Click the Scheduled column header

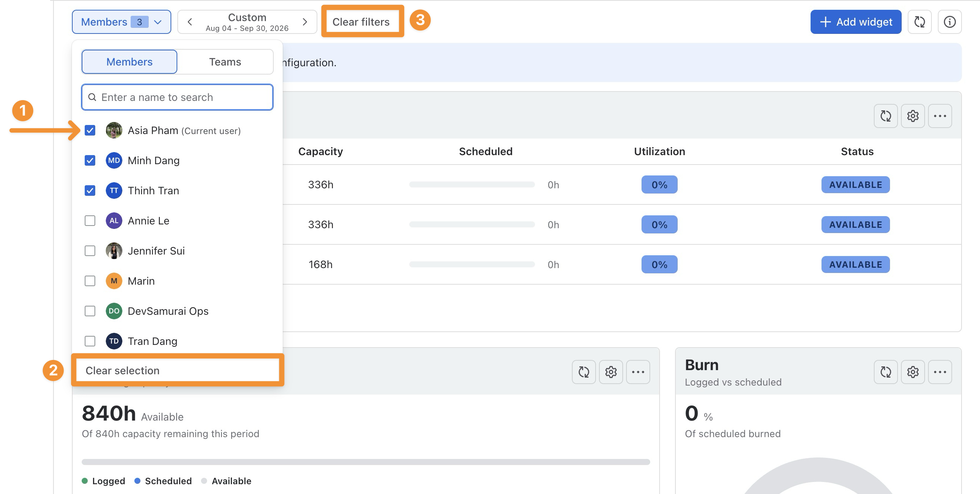(x=485, y=151)
